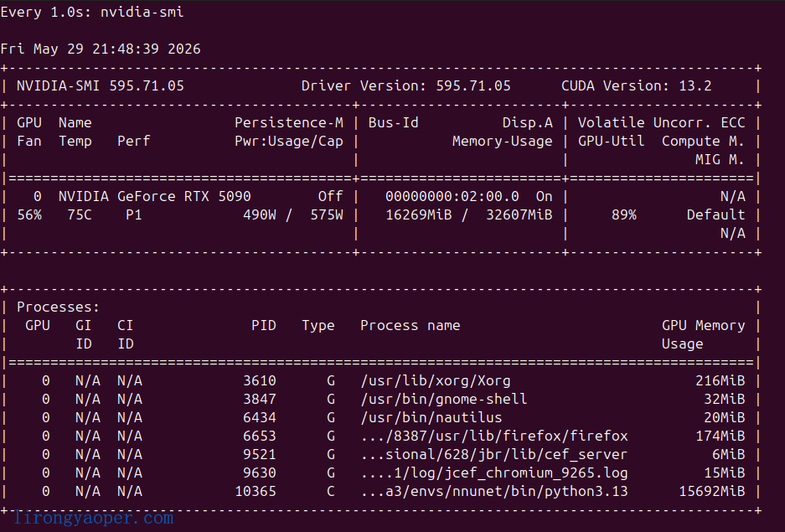Click the 'Disp.A' column header
785x532 pixels.
(x=528, y=122)
